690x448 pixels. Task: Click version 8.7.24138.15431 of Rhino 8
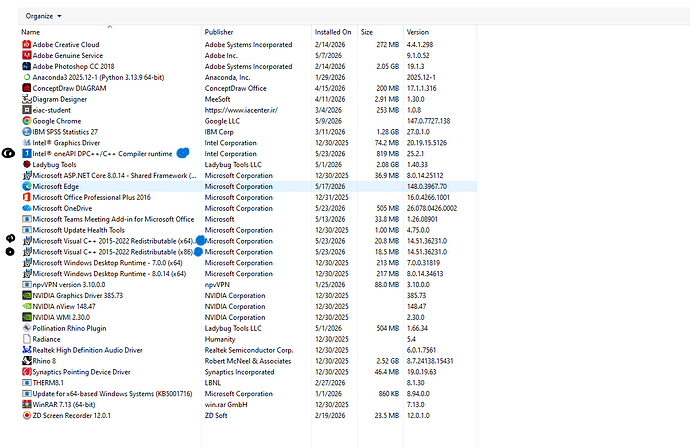click(430, 361)
